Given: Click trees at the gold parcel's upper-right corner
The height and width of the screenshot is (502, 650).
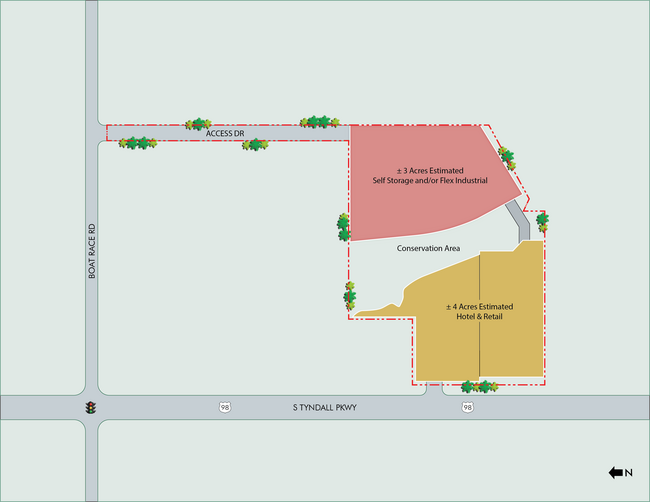Looking at the screenshot, I should (543, 221).
